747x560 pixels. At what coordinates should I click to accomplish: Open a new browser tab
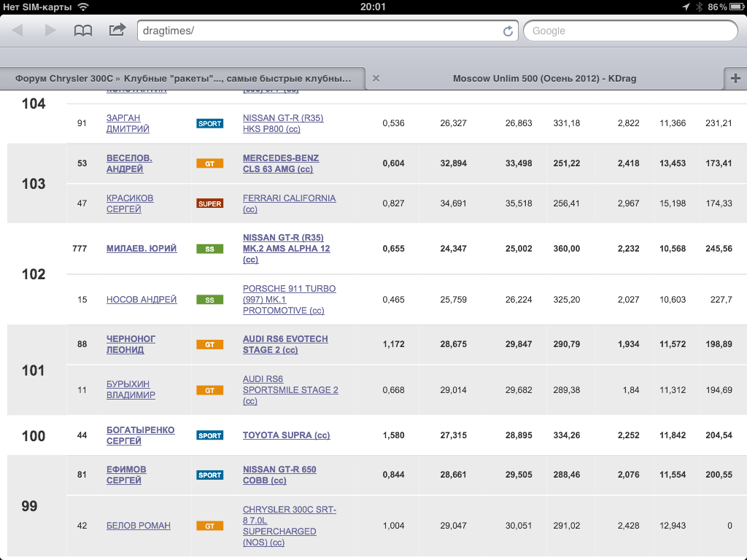(735, 78)
